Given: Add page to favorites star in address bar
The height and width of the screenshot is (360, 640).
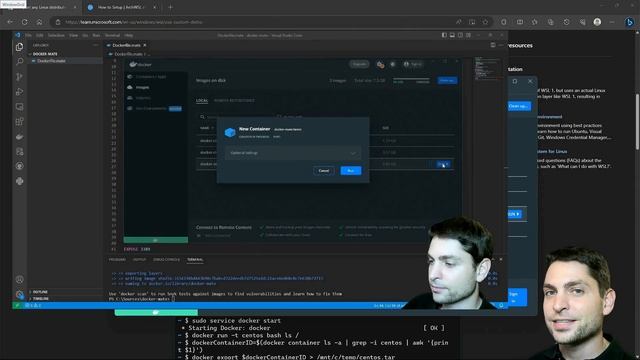Looking at the screenshot, I should pyautogui.click(x=485, y=22).
